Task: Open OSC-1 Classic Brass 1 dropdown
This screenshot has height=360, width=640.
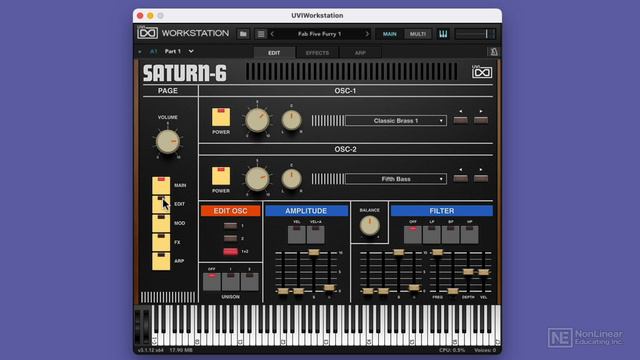Action: [396, 121]
